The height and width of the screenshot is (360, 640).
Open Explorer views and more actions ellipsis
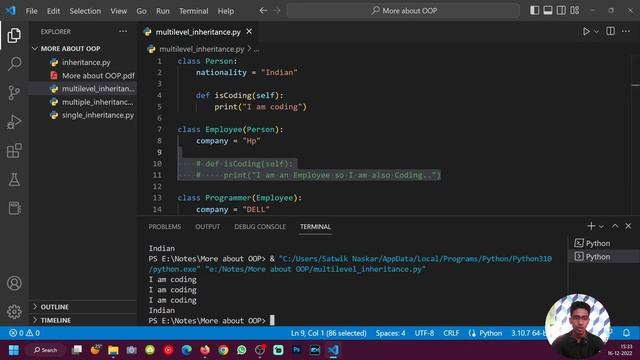(x=123, y=31)
